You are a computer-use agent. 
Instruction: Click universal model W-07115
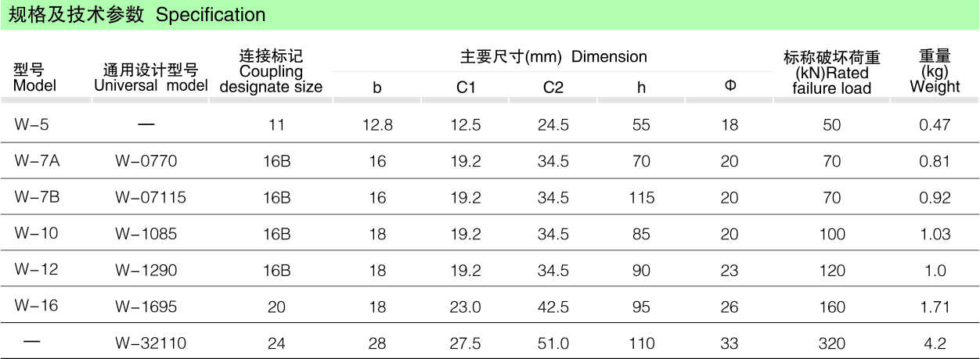(150, 197)
